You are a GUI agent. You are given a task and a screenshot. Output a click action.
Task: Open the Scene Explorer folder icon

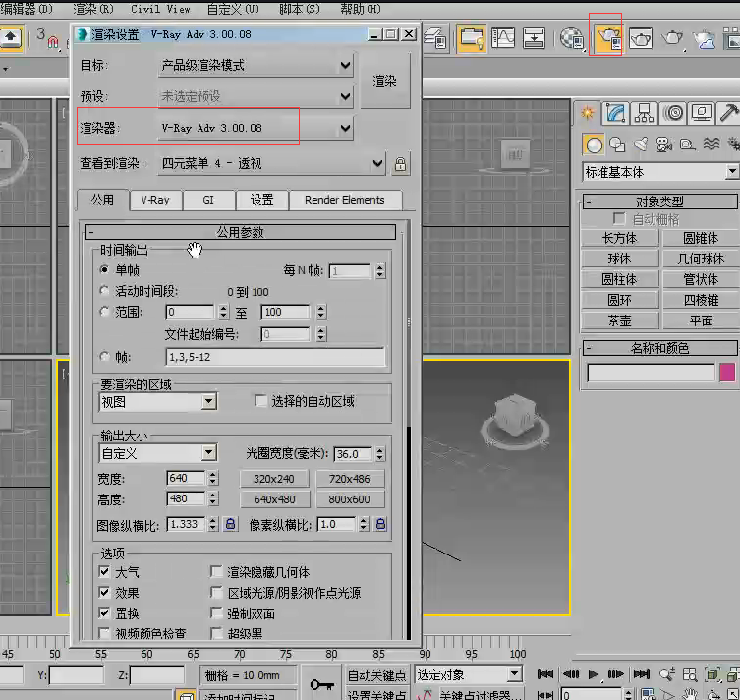(471, 37)
